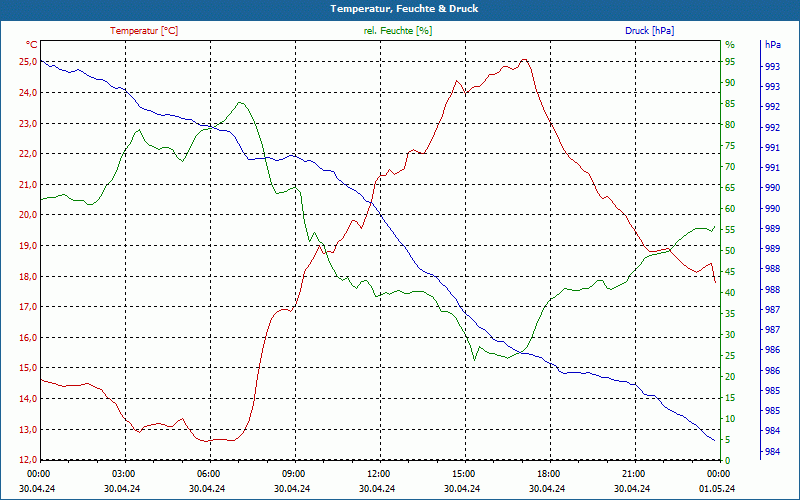Viewport: 800px width, 500px height.
Task: Select the green 'rel. Feuchte [%]' legend label
Action: (x=397, y=31)
